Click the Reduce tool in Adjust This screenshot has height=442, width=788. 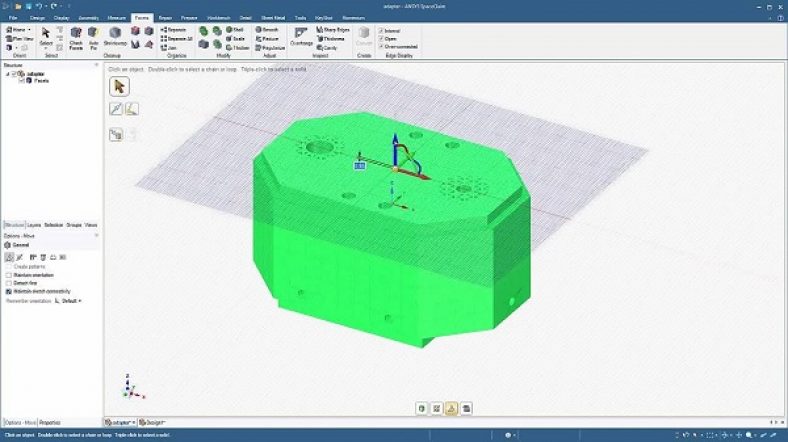[267, 39]
